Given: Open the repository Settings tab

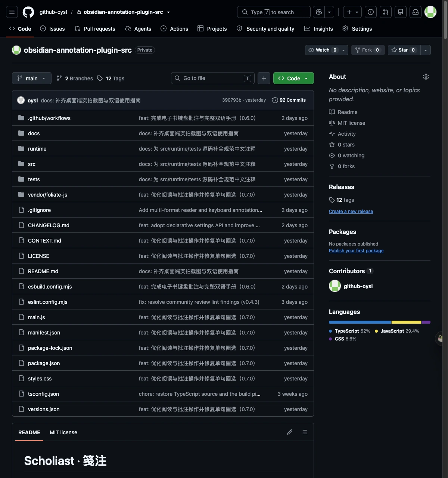Looking at the screenshot, I should (357, 28).
